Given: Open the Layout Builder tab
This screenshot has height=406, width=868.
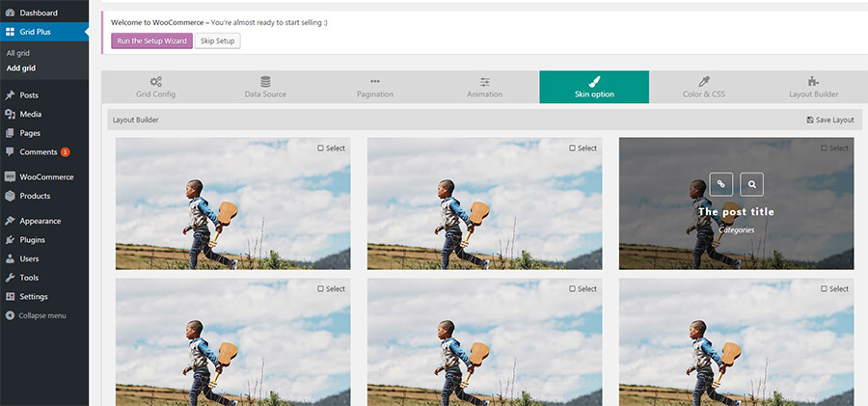Looking at the screenshot, I should coord(813,87).
